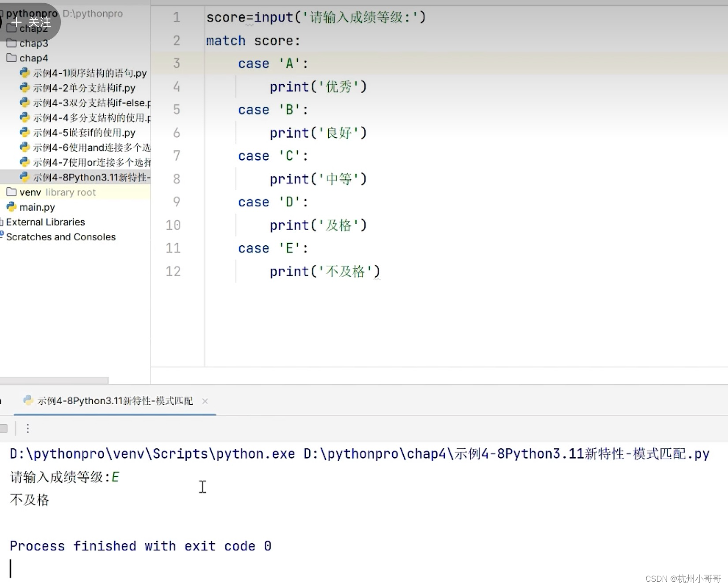Close the 示例4-8 run console tab
The width and height of the screenshot is (728, 587).
point(205,401)
